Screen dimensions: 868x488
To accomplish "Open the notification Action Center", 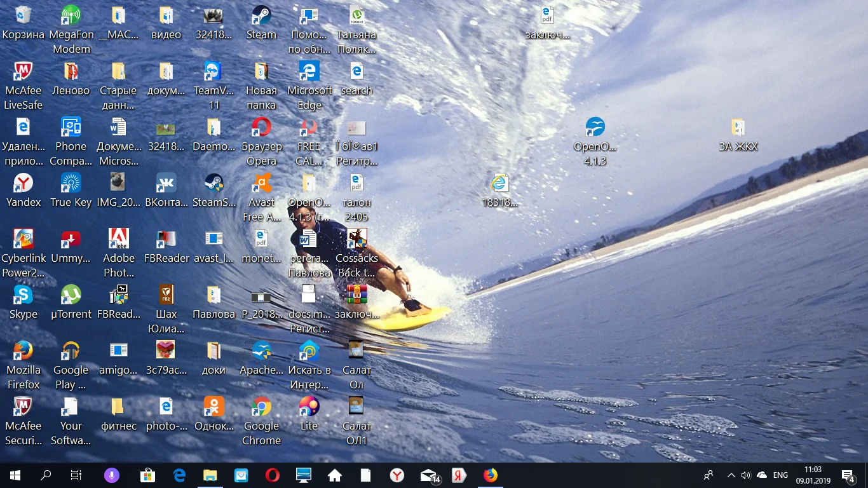I will [x=848, y=475].
